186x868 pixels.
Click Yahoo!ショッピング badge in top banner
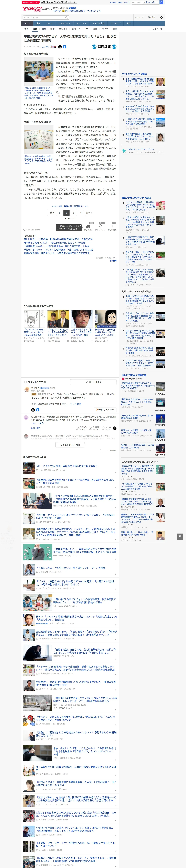point(31,2)
